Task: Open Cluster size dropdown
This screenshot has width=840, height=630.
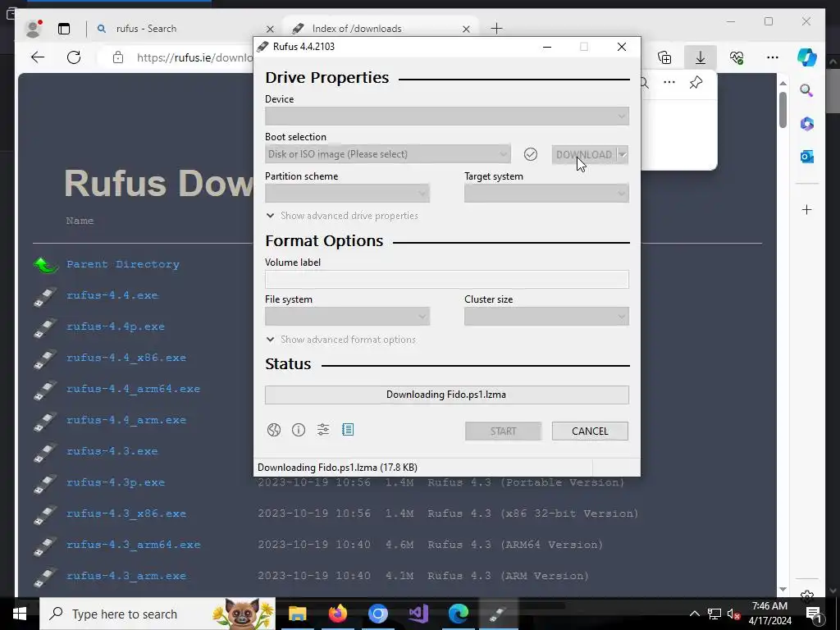Action: (546, 317)
